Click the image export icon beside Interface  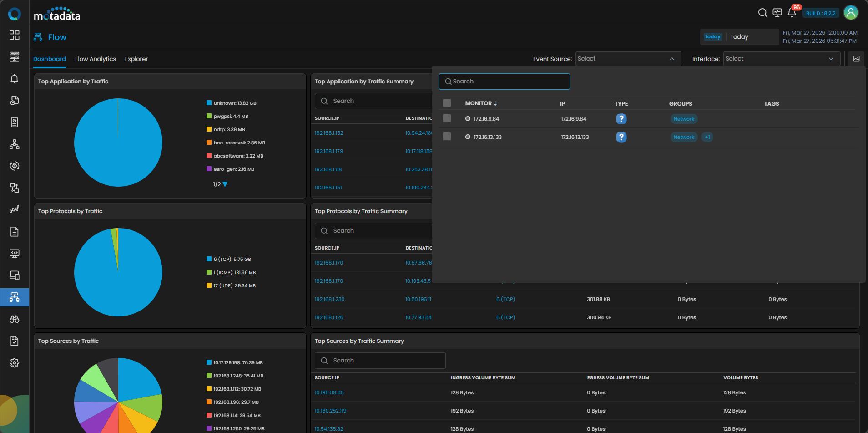tap(856, 59)
